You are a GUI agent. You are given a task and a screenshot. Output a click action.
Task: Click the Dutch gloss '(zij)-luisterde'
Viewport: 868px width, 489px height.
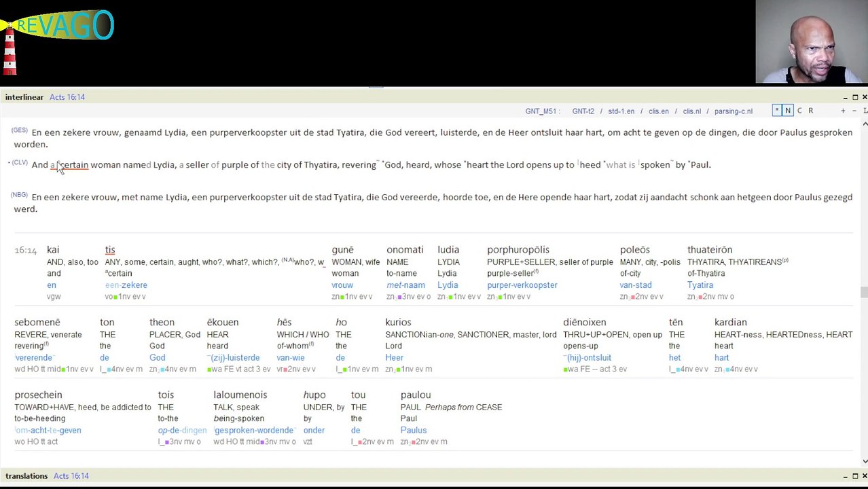(234, 358)
